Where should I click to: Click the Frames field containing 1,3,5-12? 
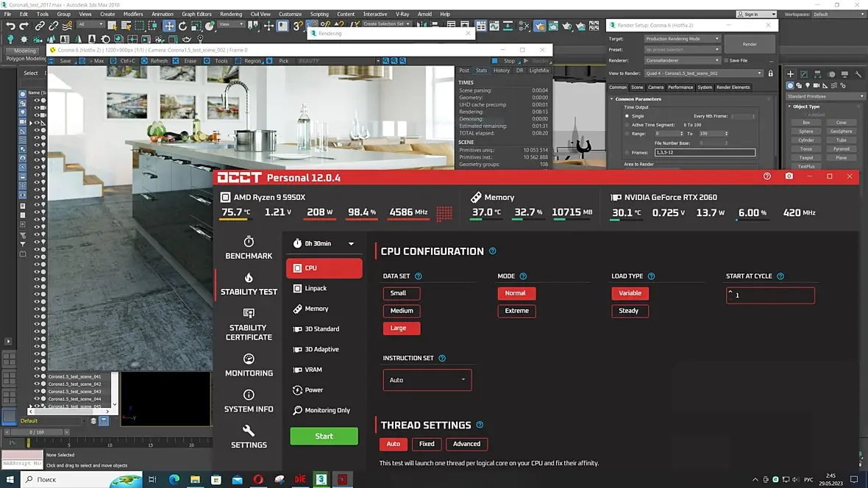pos(705,152)
